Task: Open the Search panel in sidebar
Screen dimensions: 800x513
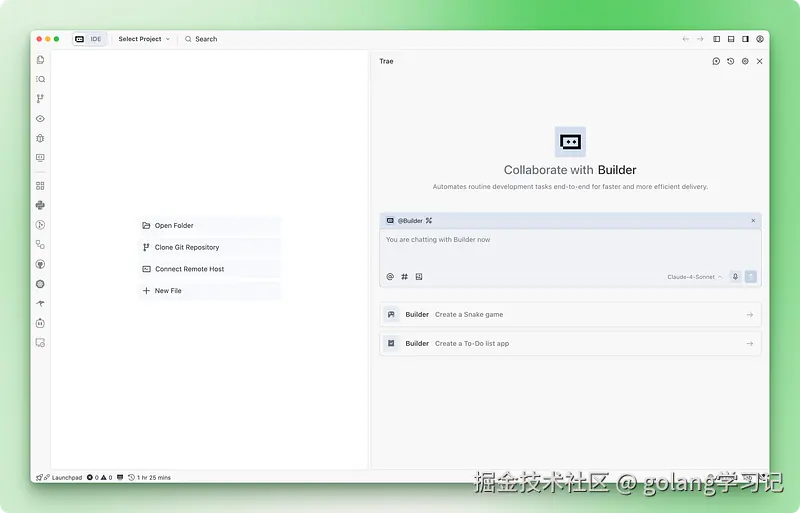Action: pos(40,79)
